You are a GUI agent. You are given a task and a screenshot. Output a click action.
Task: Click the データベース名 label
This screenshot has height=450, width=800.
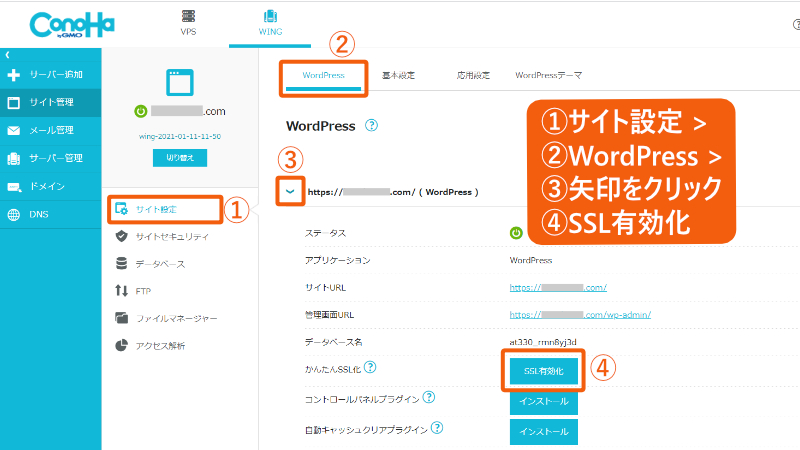coord(333,342)
